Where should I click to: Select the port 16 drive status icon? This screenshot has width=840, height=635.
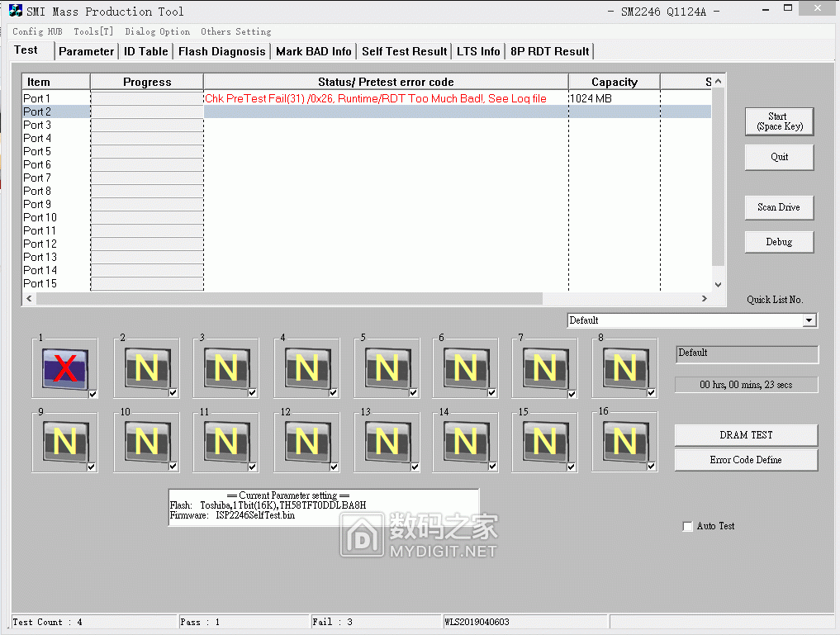[624, 442]
